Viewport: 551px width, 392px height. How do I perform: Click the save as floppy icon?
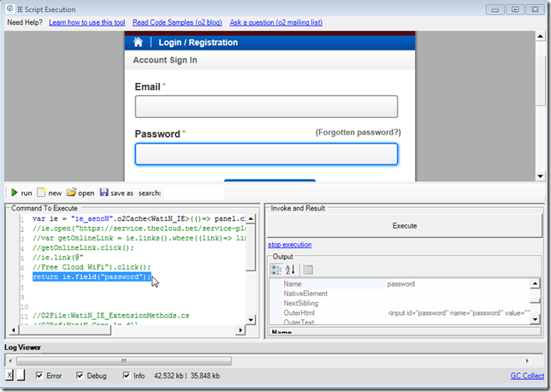[104, 193]
